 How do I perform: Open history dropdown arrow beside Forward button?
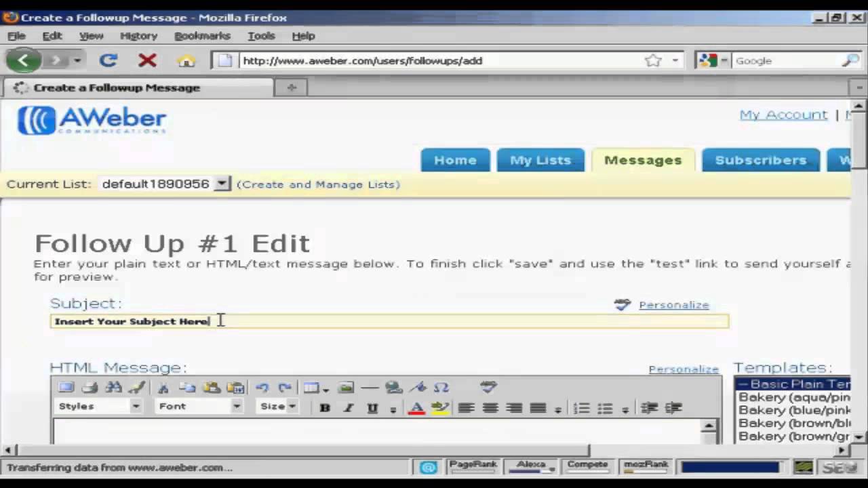point(77,60)
